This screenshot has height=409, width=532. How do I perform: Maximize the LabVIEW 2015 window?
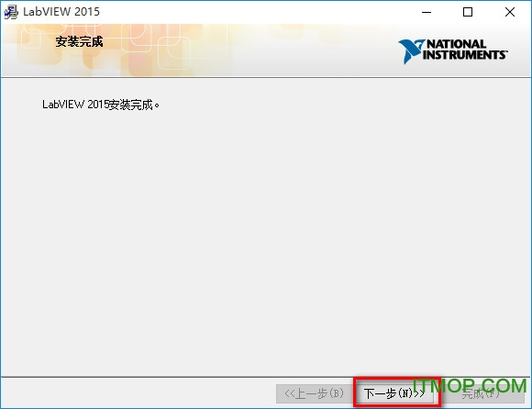click(x=468, y=12)
